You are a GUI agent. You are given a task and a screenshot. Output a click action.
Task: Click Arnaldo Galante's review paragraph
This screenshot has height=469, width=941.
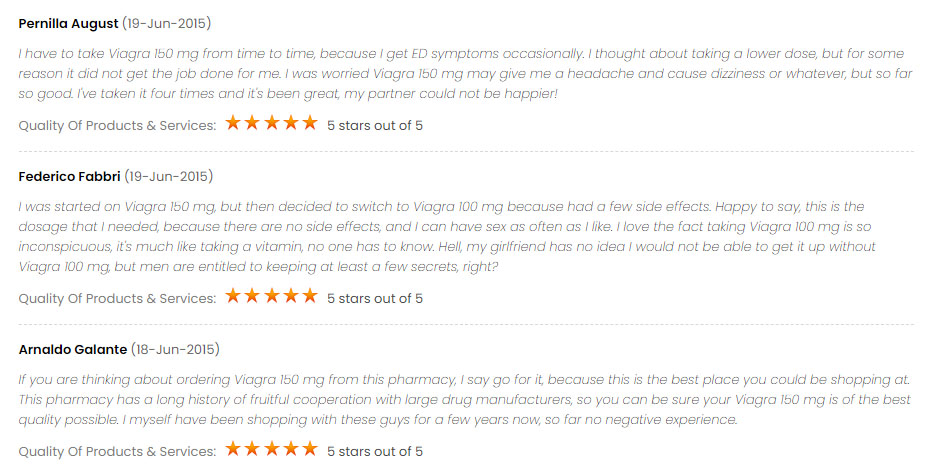click(x=464, y=399)
